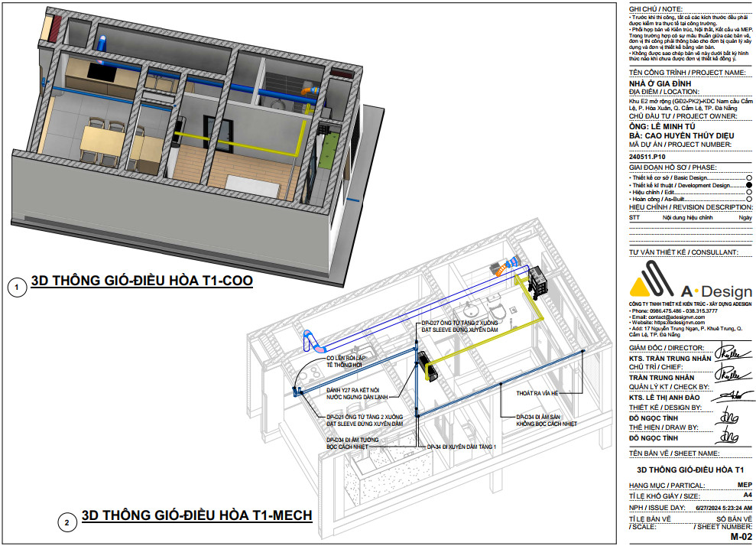Select the filled Development Design phase circle

point(748,185)
